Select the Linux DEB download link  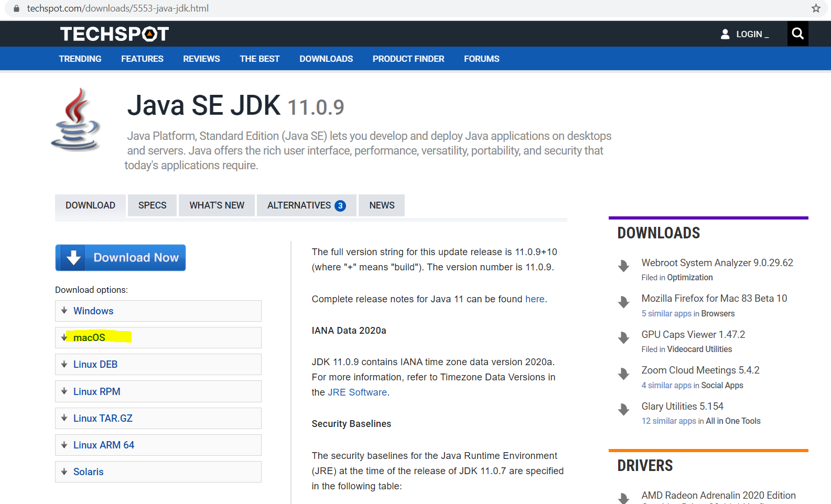(158, 364)
